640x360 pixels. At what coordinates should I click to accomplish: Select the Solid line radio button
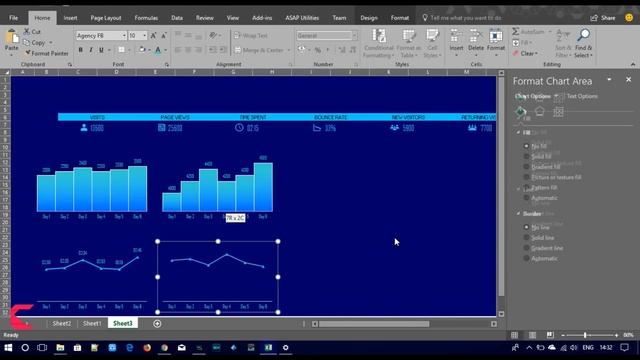526,238
